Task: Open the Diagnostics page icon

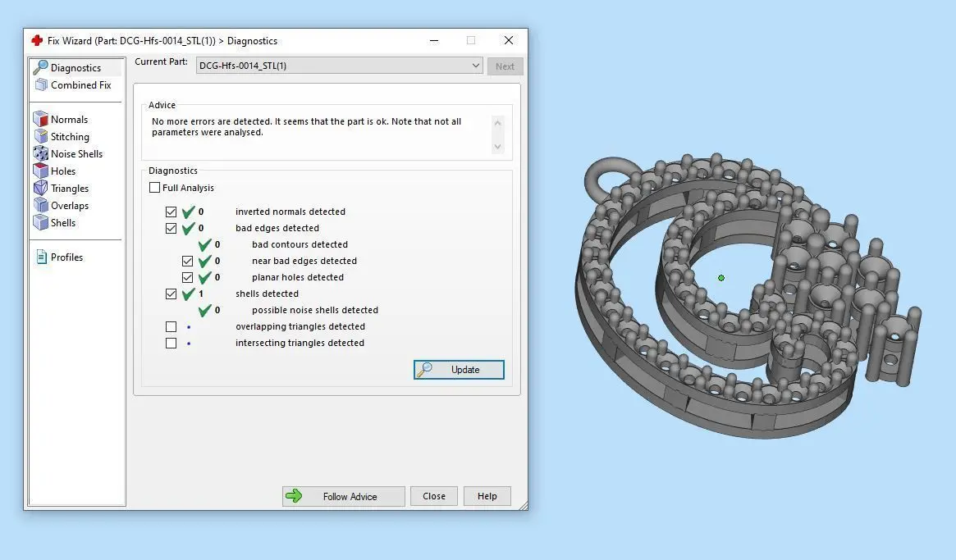Action: (x=40, y=67)
